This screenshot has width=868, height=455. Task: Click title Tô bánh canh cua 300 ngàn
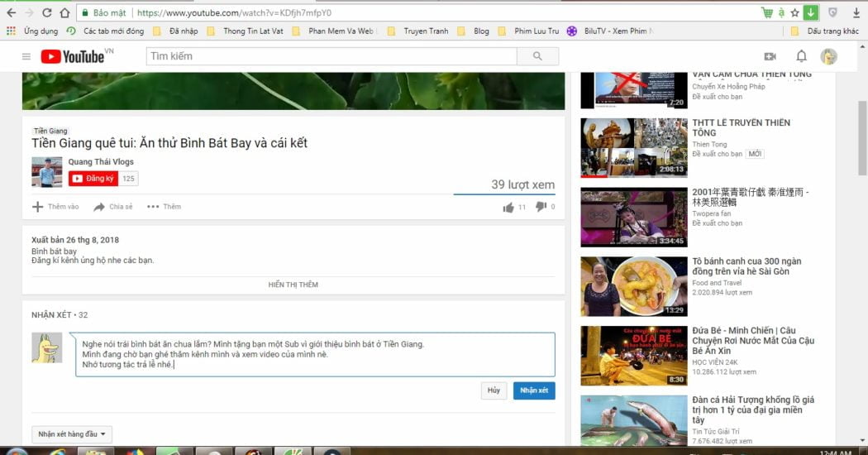[x=746, y=266]
